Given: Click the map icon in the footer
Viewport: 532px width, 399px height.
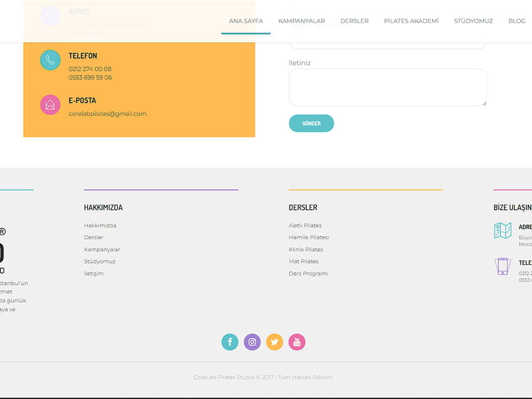Looking at the screenshot, I should 502,231.
